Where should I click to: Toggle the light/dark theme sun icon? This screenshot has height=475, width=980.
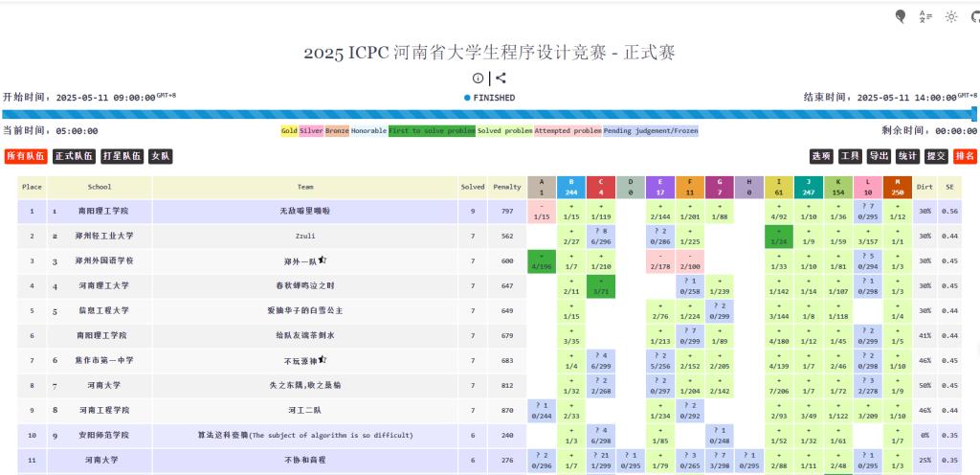point(951,16)
